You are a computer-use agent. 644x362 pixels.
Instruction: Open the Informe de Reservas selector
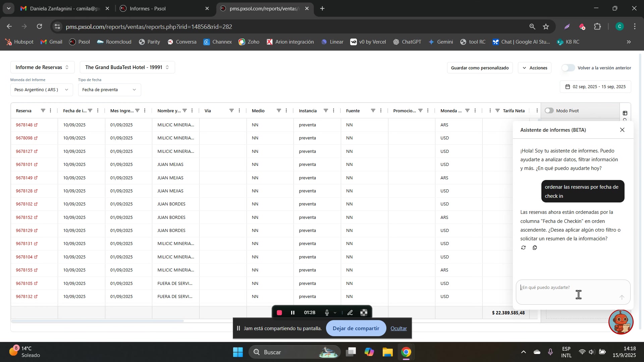coord(42,67)
